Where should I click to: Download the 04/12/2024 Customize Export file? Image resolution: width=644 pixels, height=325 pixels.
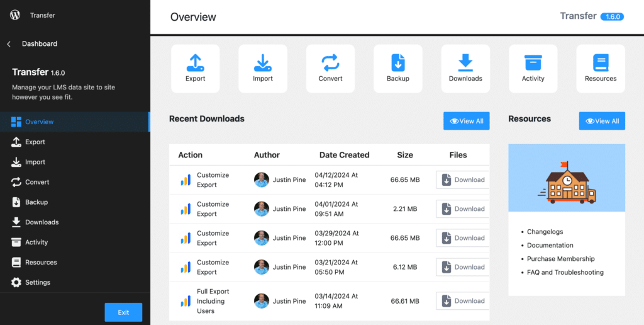tap(464, 180)
